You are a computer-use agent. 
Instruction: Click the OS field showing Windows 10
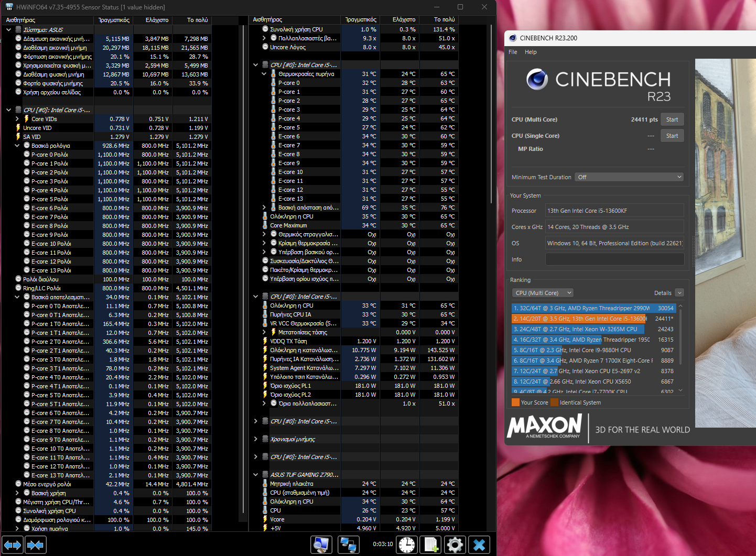click(x=614, y=243)
